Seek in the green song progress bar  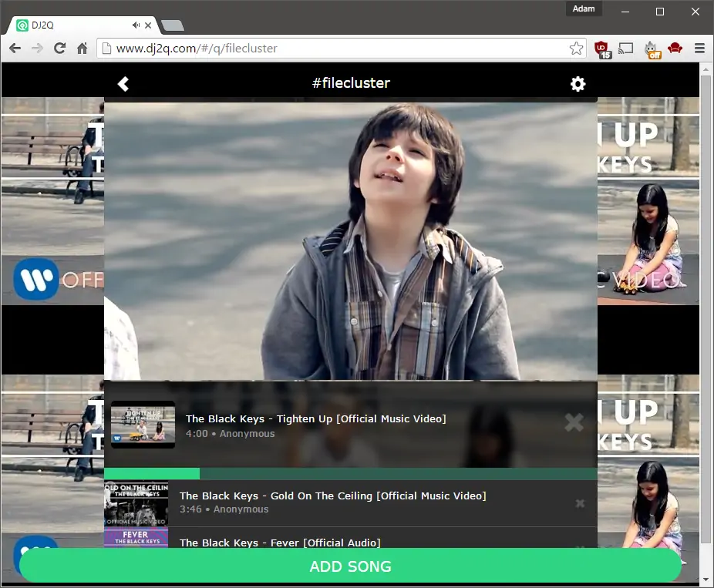(x=351, y=474)
